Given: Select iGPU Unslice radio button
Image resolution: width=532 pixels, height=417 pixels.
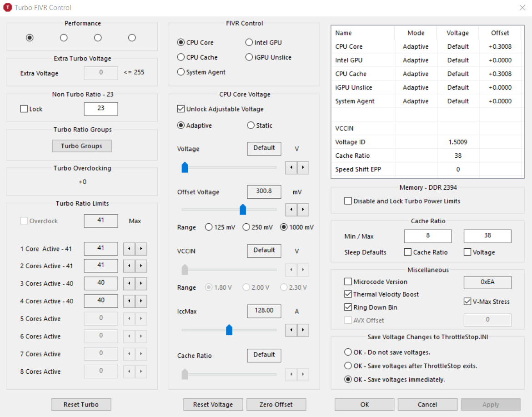Looking at the screenshot, I should (268, 57).
